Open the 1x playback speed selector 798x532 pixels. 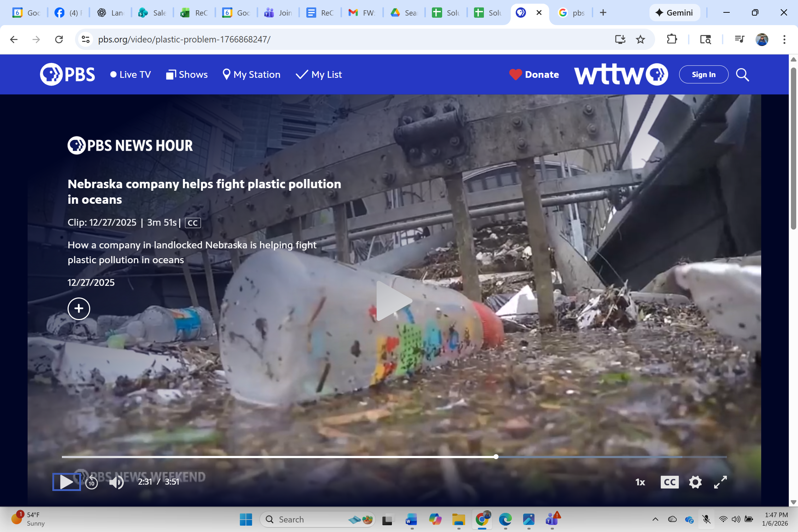[640, 482]
